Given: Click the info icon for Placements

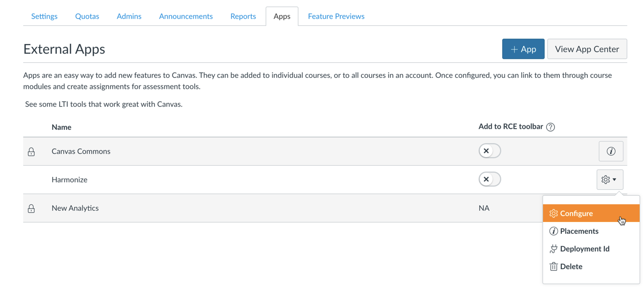Looking at the screenshot, I should [553, 231].
